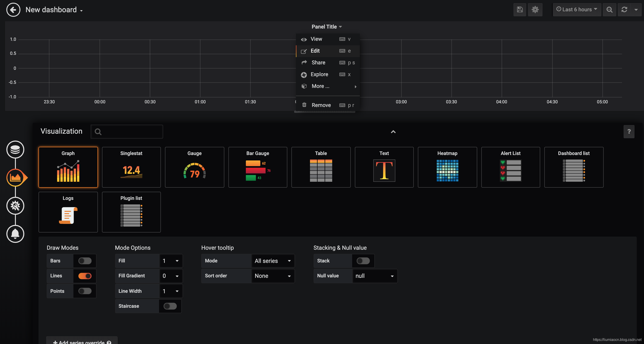Expand the Fill dropdown in Mode Options
Image resolution: width=644 pixels, height=344 pixels.
coord(170,261)
